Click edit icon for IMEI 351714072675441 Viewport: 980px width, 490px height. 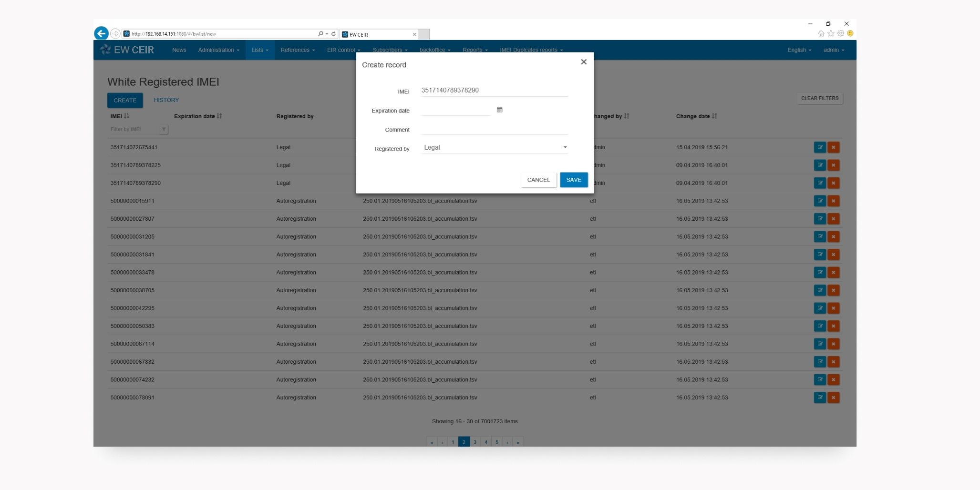819,147
